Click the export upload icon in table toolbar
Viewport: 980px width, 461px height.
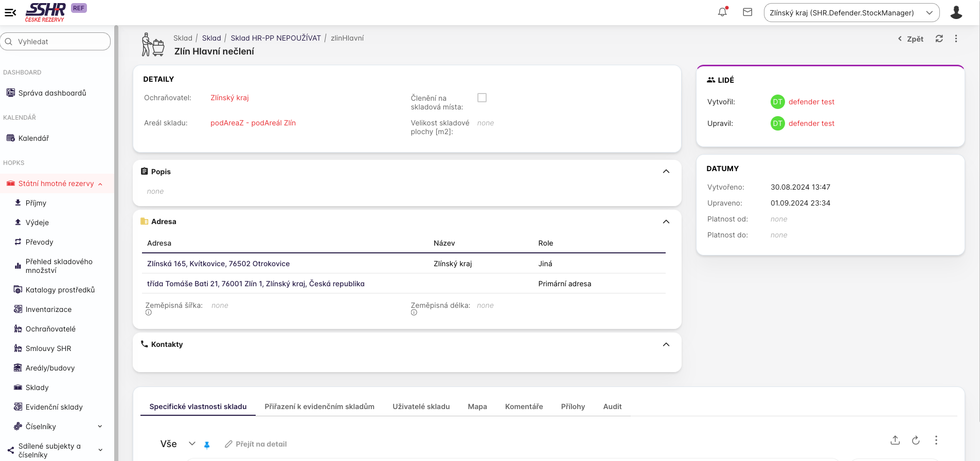(895, 440)
